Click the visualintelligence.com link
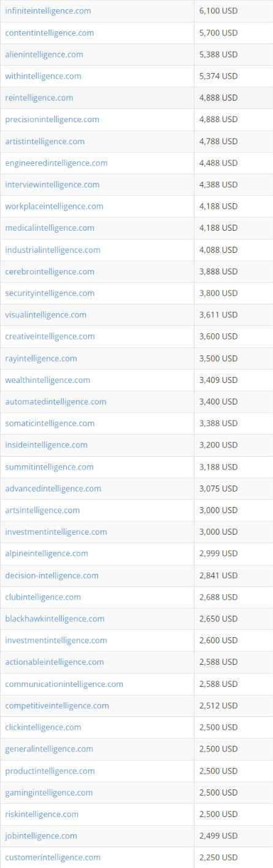The image size is (273, 868). tap(46, 315)
